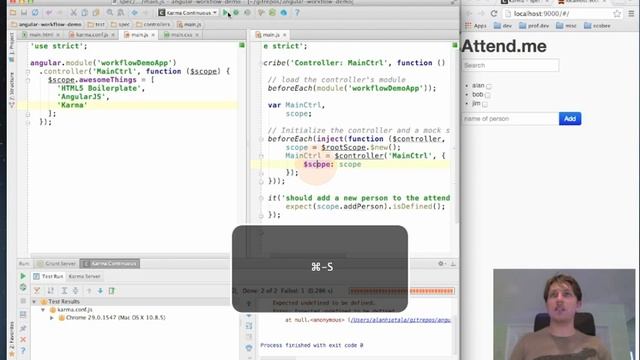Click the next failed test down arrow
This screenshot has width=640, height=360.
tap(100, 291)
